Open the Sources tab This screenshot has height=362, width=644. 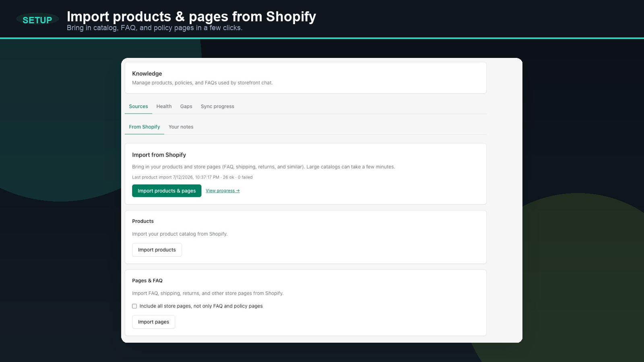point(138,107)
